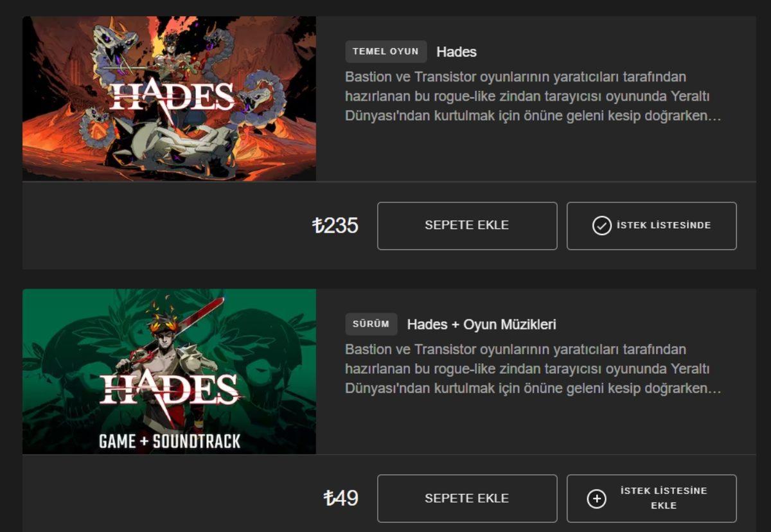Click Sepete Ekle for Hades + Oyun Müzikleri
This screenshot has width=771, height=532.
[467, 499]
